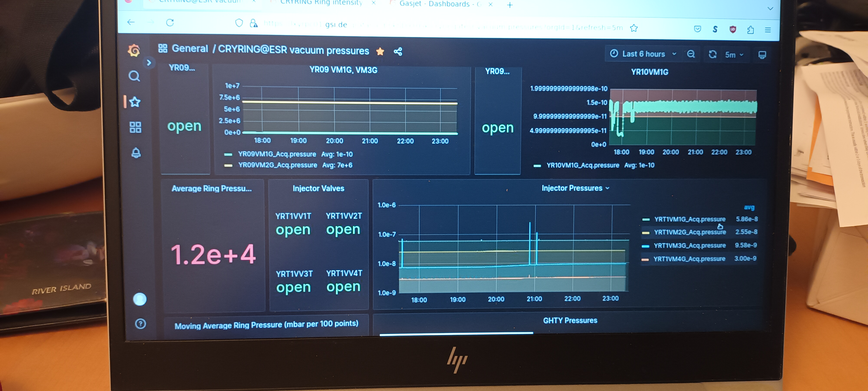Click the 5.86e-8 avg value in legend
This screenshot has width=868, height=391.
747,219
